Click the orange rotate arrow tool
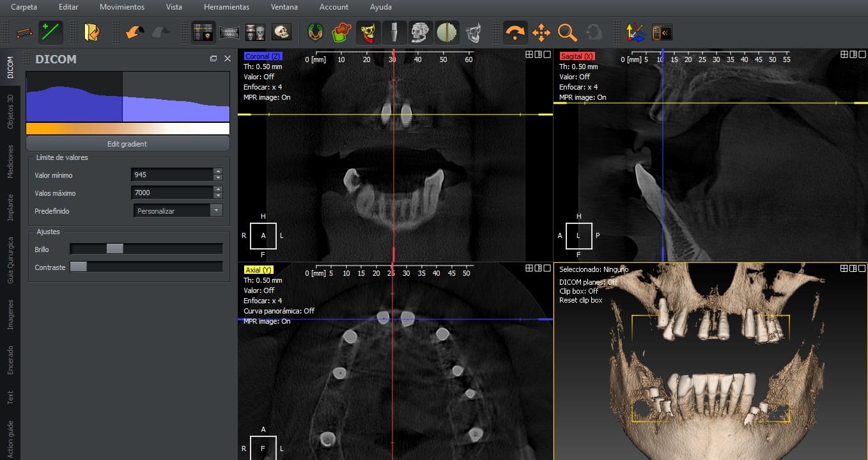Viewport: 868px width, 460px height. click(515, 32)
